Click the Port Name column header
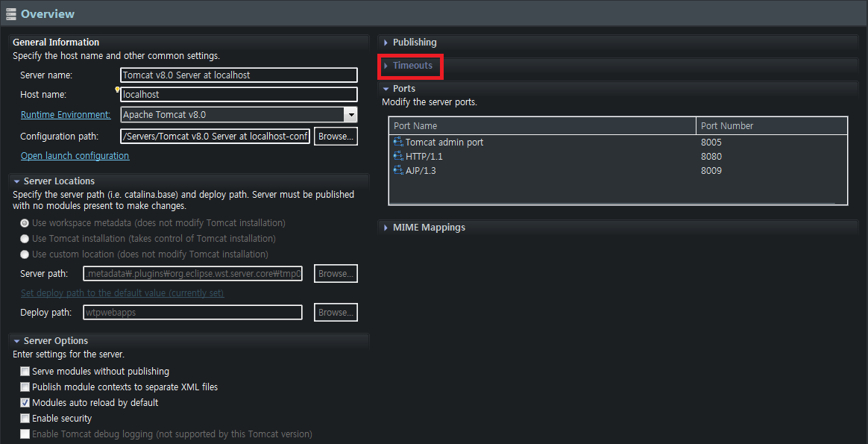 click(543, 125)
